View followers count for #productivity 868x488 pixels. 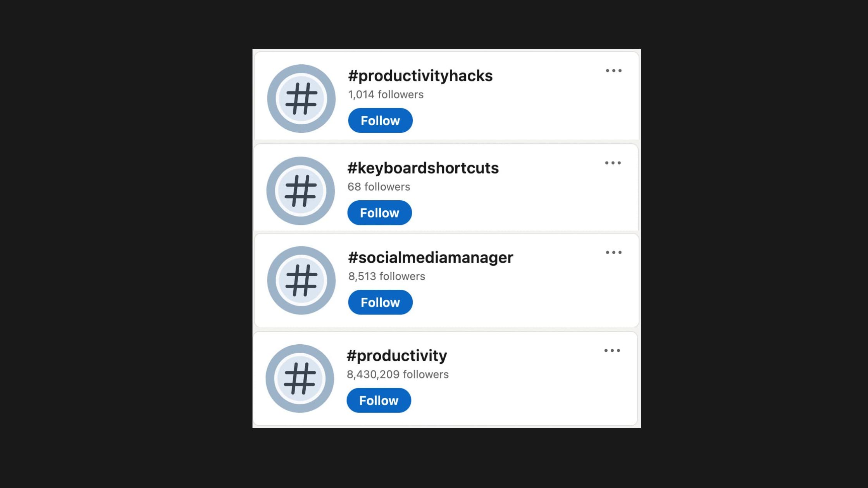point(398,374)
